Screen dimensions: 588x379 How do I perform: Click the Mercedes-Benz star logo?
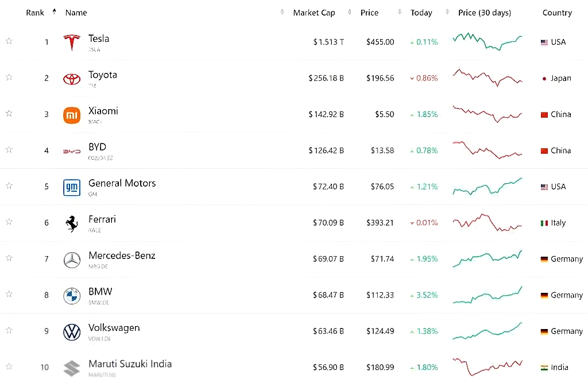tap(72, 260)
